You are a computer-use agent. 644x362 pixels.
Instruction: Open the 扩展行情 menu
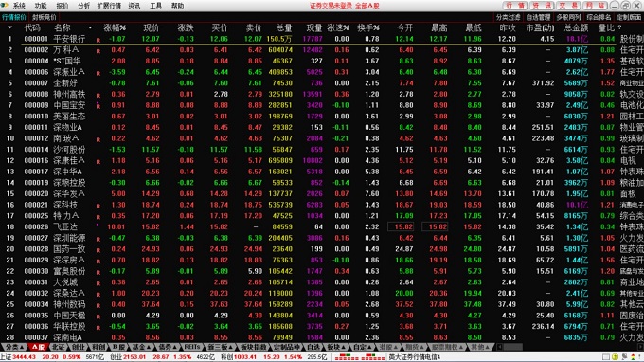tap(109, 6)
